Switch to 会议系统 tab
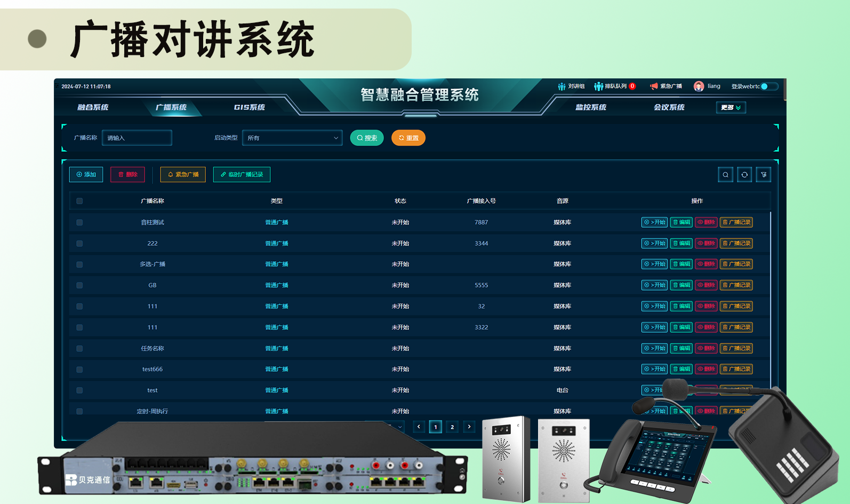 (669, 107)
